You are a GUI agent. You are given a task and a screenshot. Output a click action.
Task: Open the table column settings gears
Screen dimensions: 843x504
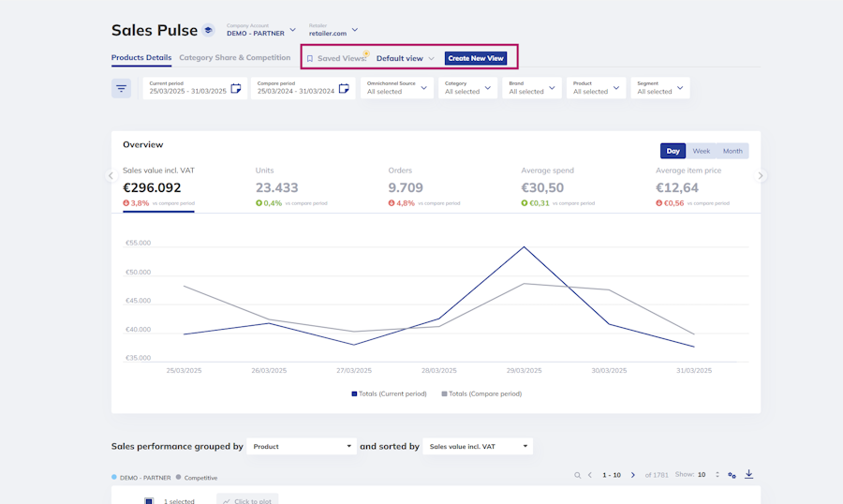732,475
